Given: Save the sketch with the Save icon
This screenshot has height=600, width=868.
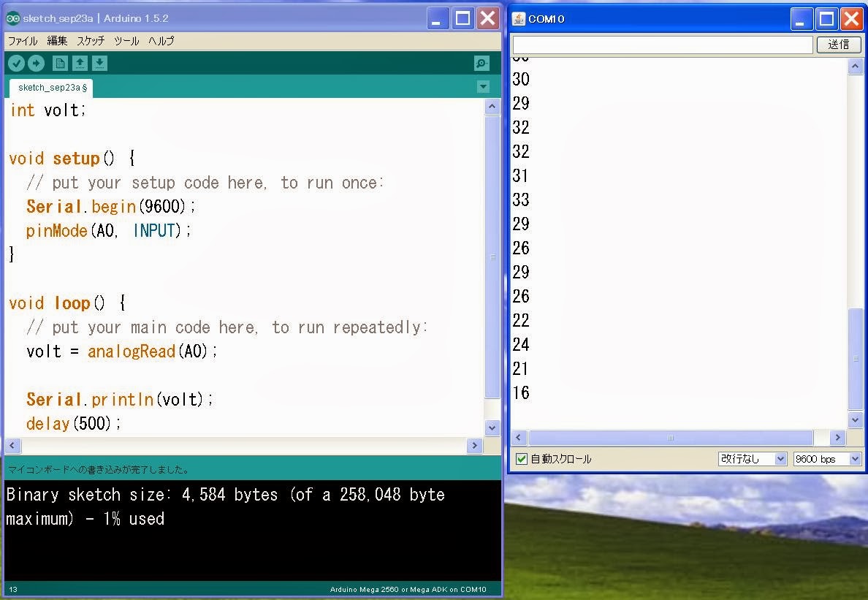Looking at the screenshot, I should [99, 64].
